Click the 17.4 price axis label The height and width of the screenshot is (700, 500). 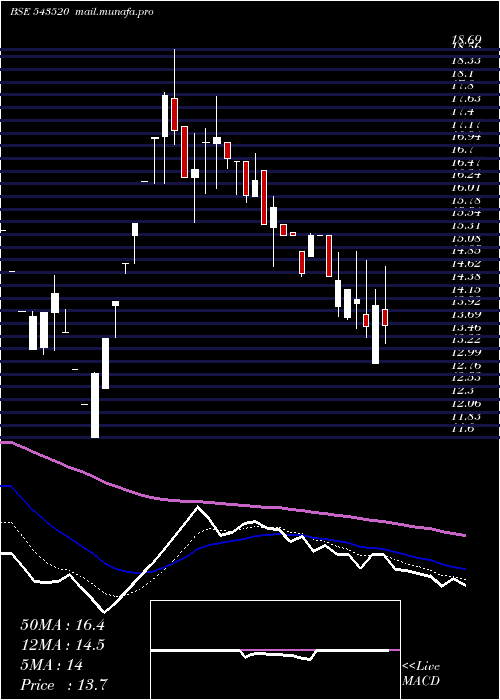(x=462, y=111)
